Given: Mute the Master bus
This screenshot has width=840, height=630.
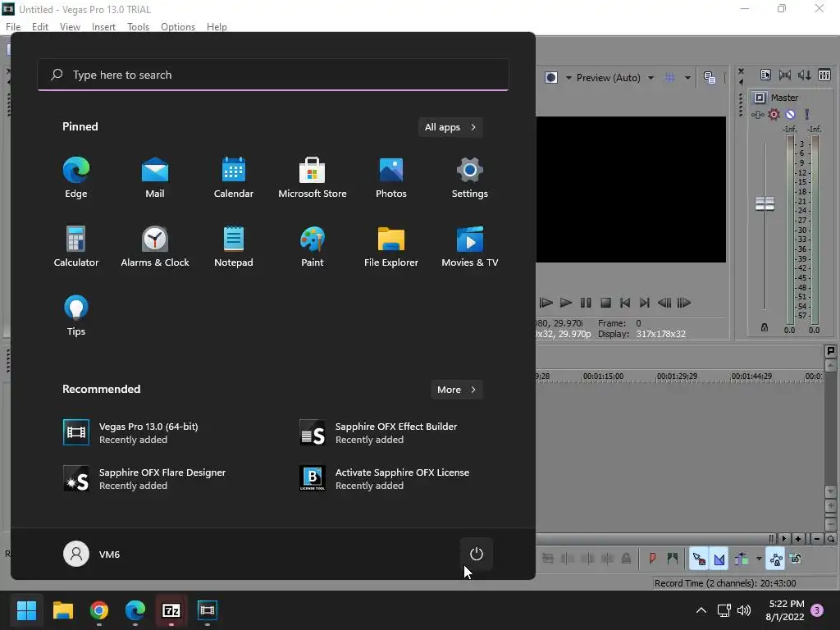Looking at the screenshot, I should (790, 114).
